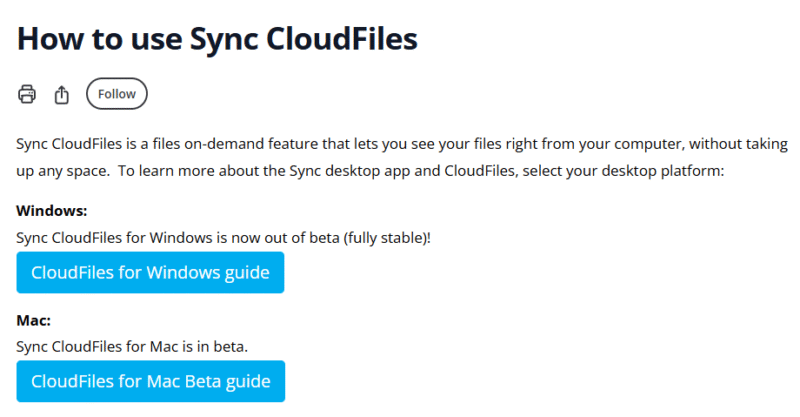The image size is (800, 417).
Task: Click the print article icon
Action: tap(27, 94)
